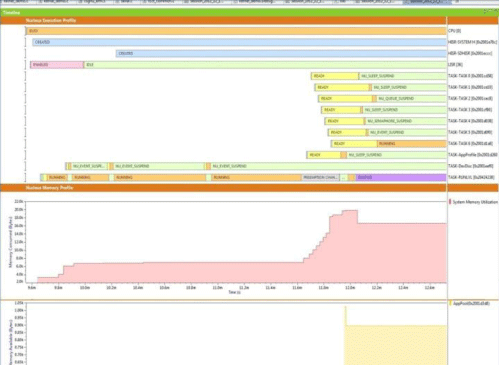Image resolution: width=499 pixels, height=365 pixels.
Task: Select the IDLE segment in LISR row
Action: coord(265,65)
